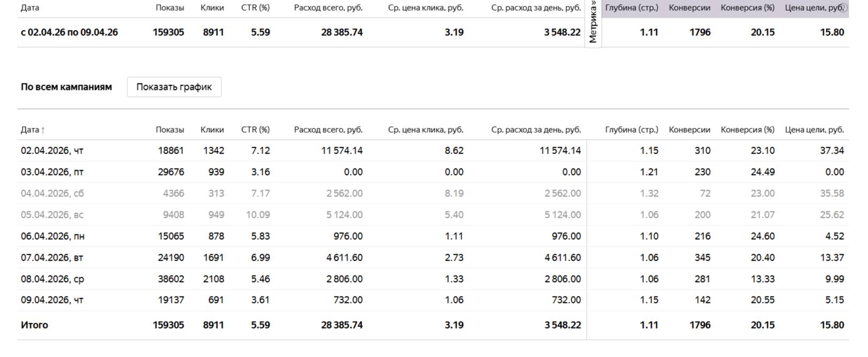Image resolution: width=868 pixels, height=357 pixels.
Task: Click the 08.04.2026, ср date cell
Action: (x=52, y=279)
